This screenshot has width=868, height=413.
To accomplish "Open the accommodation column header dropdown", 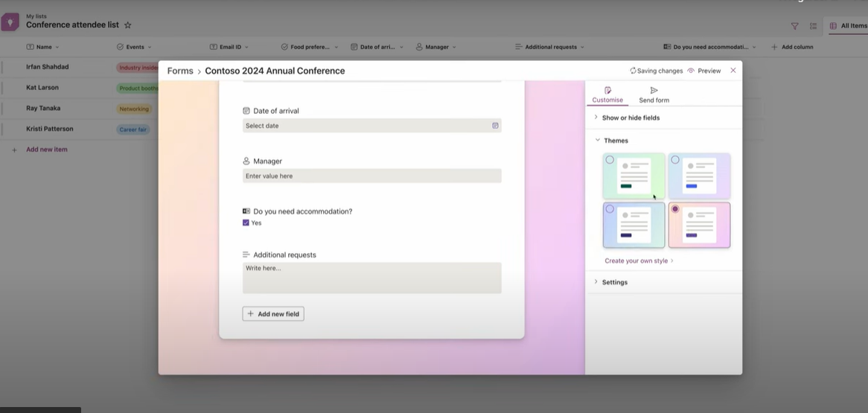I will point(754,47).
